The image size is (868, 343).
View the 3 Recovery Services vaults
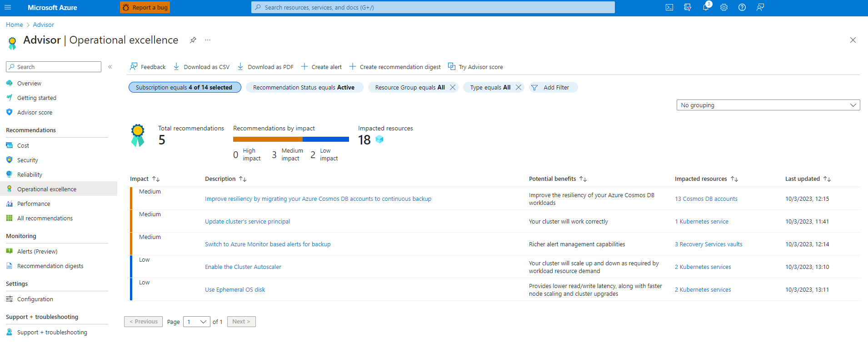pos(708,244)
